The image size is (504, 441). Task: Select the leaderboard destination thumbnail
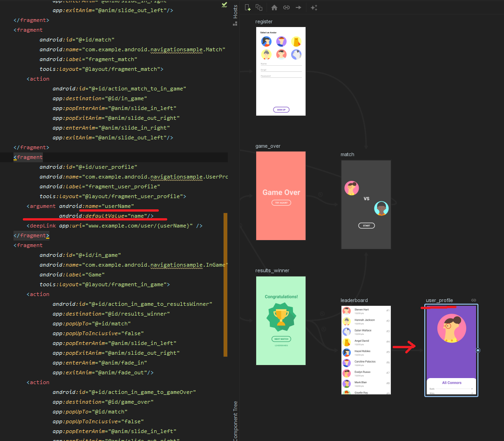tap(366, 350)
